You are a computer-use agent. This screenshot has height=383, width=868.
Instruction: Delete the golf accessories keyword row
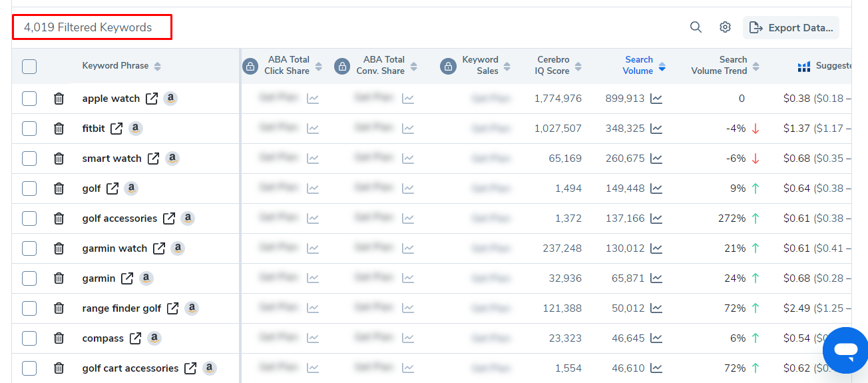point(59,218)
